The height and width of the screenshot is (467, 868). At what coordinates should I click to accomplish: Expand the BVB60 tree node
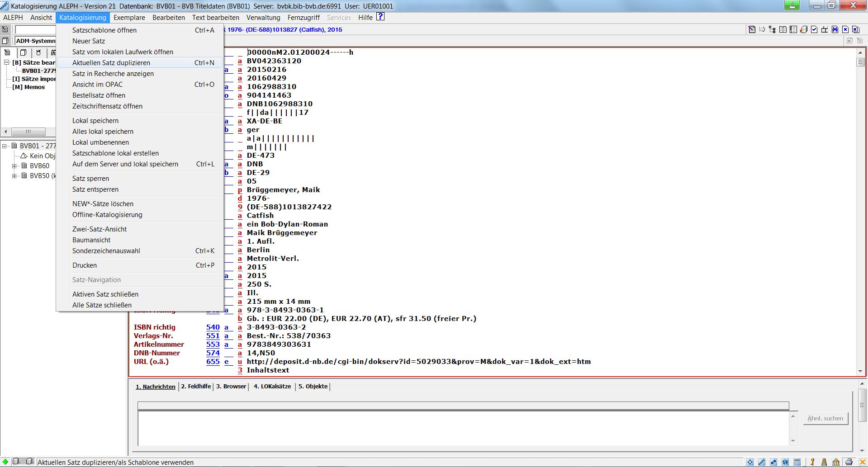tap(14, 166)
